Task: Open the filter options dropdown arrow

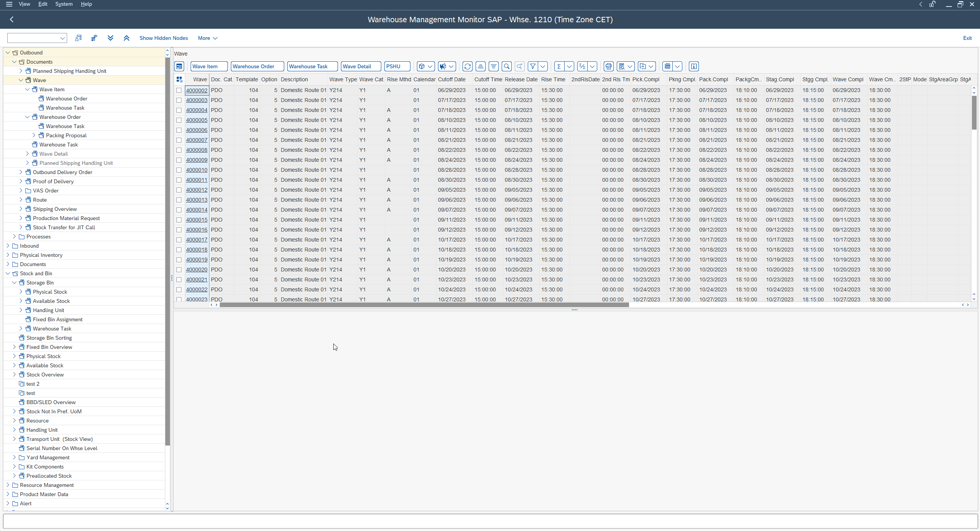Action: (543, 66)
